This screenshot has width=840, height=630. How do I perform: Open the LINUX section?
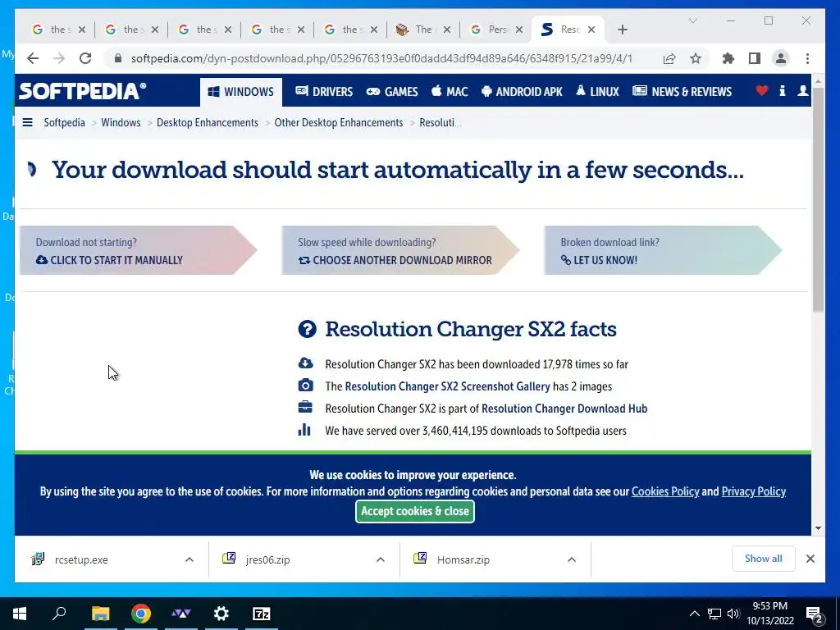point(597,92)
